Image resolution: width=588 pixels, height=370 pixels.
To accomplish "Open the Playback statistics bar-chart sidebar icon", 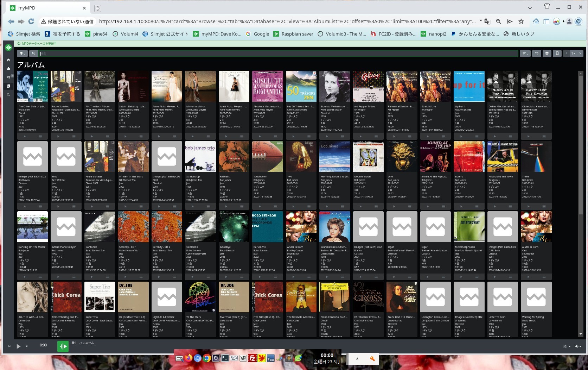I will pos(8,69).
